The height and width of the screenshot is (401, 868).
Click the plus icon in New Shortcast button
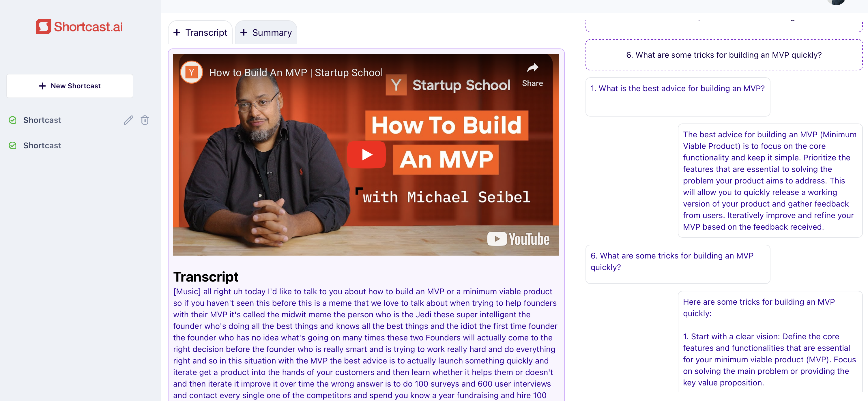click(42, 86)
